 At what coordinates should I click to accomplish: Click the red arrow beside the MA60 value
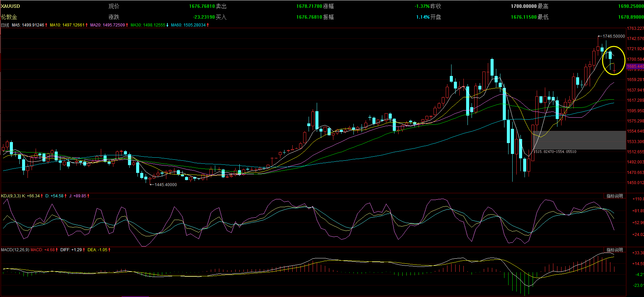208,25
